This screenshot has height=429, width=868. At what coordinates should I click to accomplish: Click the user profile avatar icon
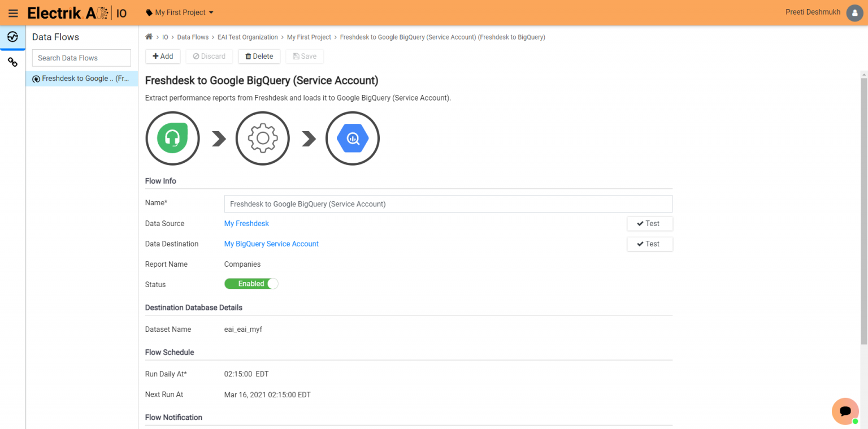click(853, 12)
